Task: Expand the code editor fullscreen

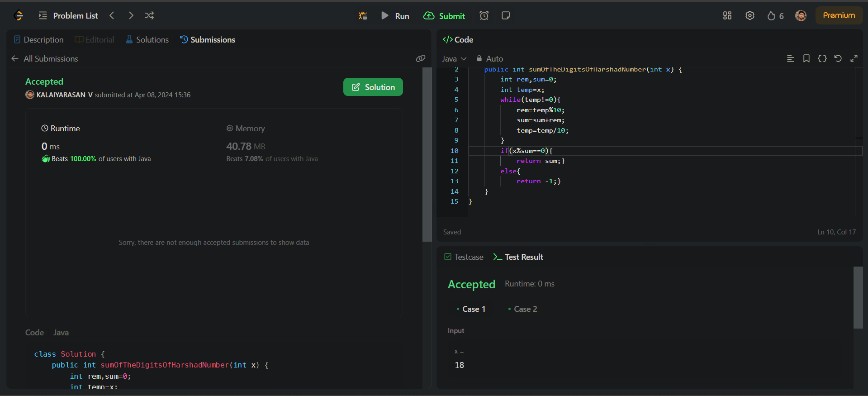Action: pos(854,58)
